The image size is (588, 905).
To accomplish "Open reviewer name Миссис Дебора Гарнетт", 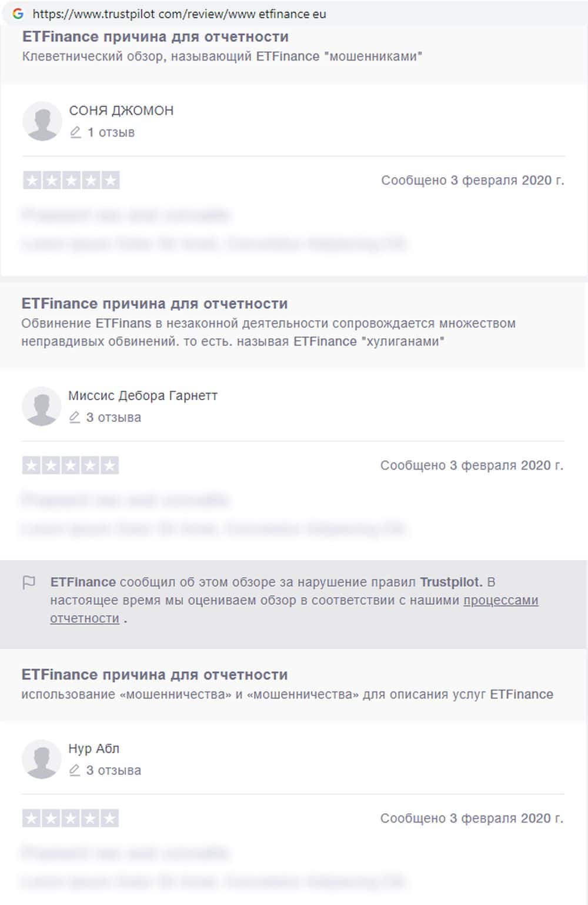I will coord(143,395).
